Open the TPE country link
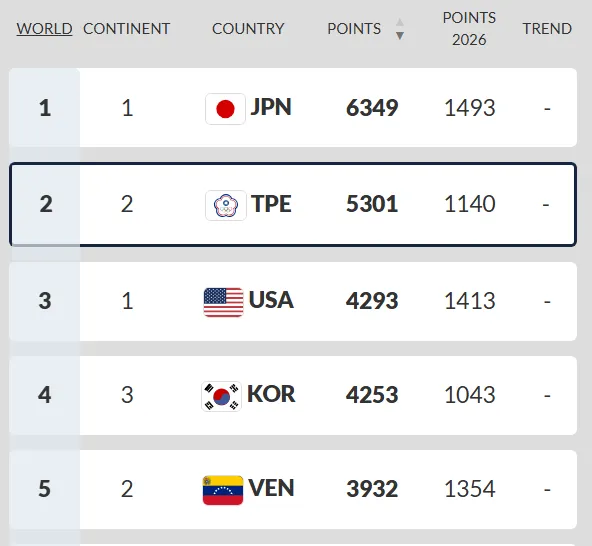 (x=271, y=204)
